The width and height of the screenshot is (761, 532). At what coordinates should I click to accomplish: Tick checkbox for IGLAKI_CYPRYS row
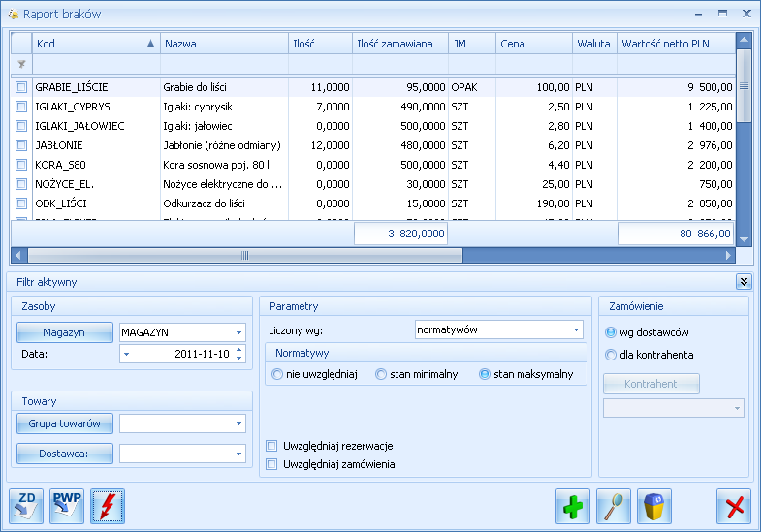coord(21,107)
